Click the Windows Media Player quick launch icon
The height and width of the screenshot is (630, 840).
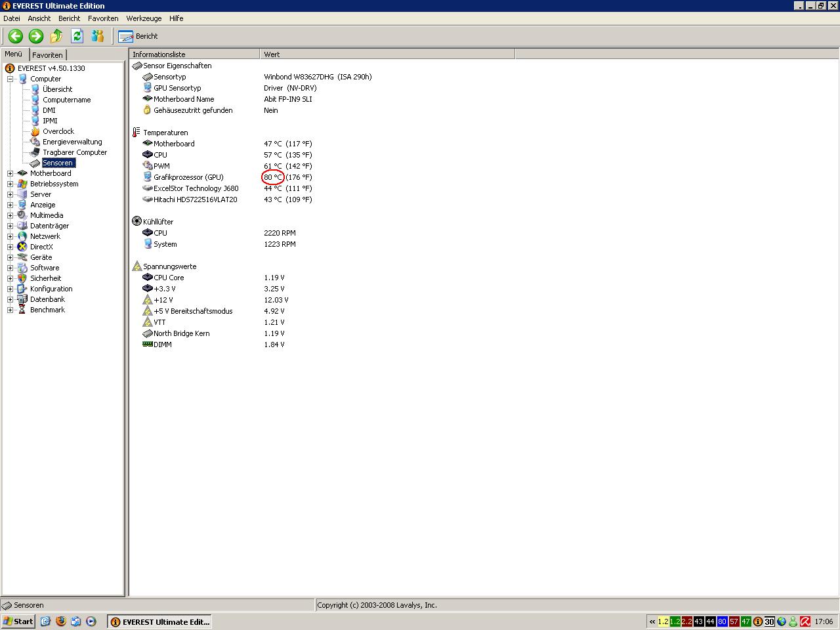click(x=91, y=621)
